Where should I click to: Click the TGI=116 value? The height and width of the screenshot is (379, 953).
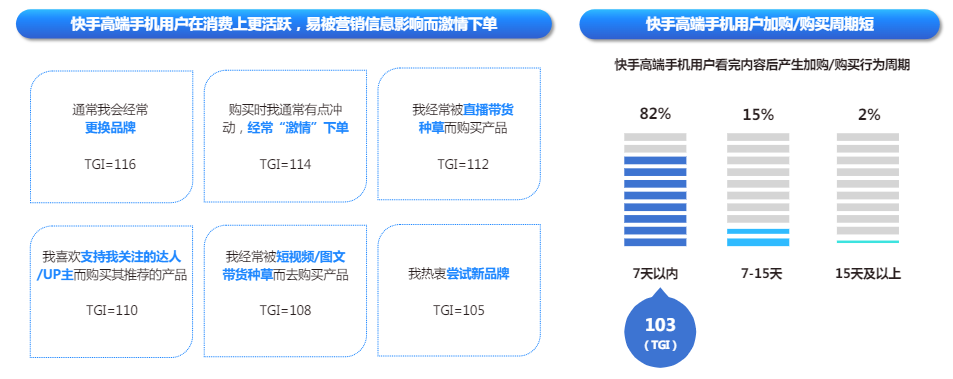(110, 165)
